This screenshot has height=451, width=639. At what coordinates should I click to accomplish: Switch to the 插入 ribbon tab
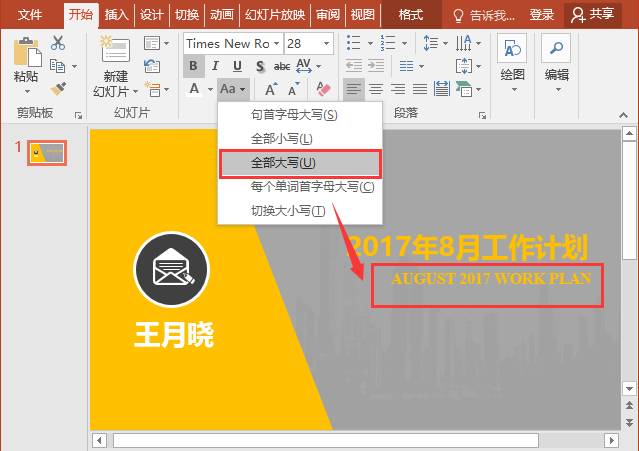[117, 15]
